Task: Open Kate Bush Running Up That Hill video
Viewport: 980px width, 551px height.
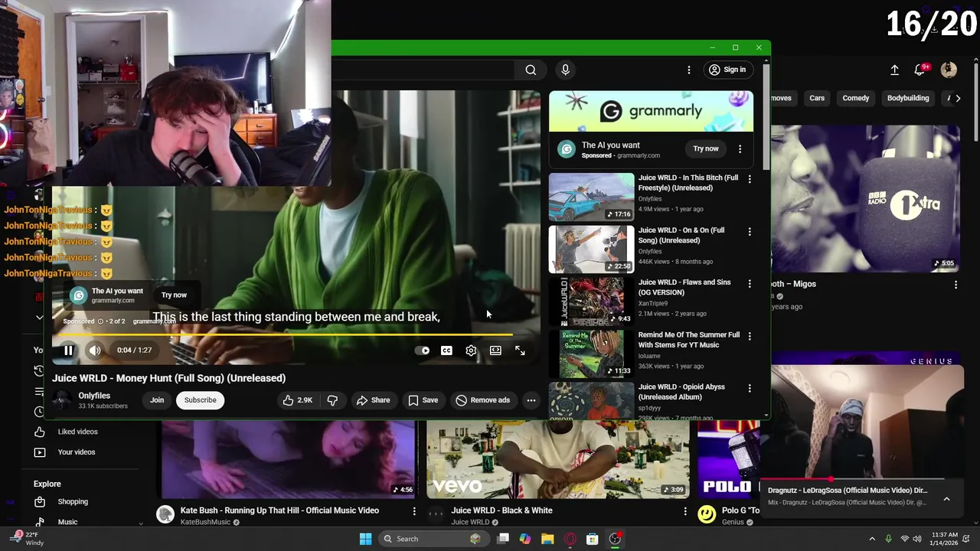Action: 279,510
